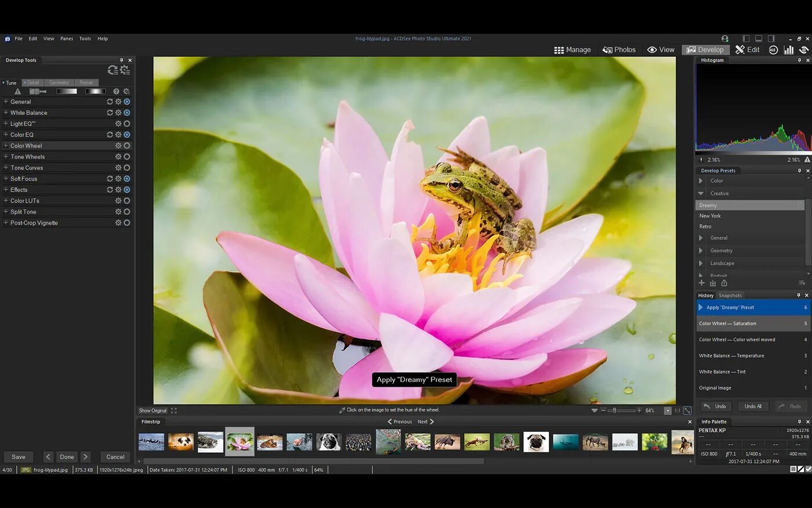Switch to the Snapshots tab
Viewport: 812px width, 508px height.
click(x=730, y=296)
